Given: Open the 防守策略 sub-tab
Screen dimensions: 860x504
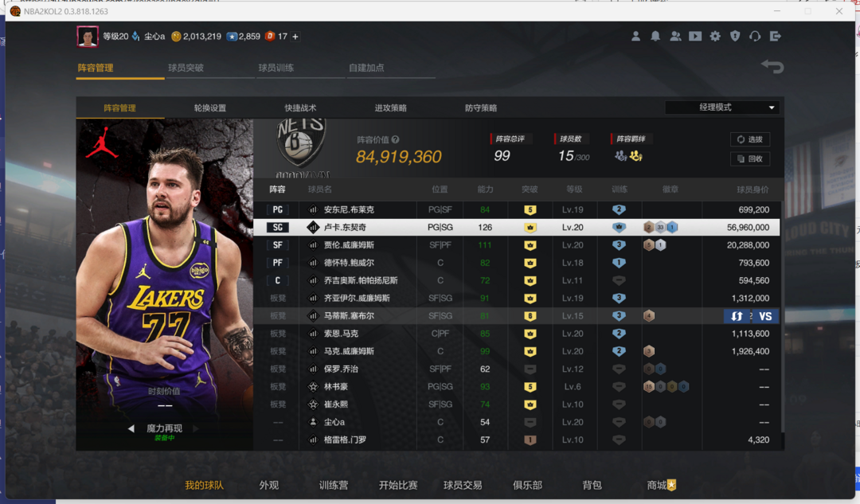Looking at the screenshot, I should tap(481, 108).
